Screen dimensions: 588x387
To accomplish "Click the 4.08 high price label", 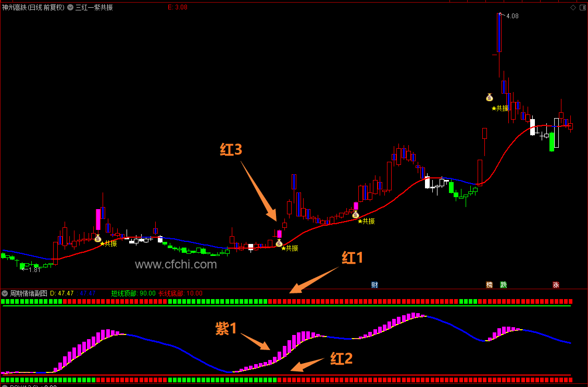I will click(x=512, y=16).
